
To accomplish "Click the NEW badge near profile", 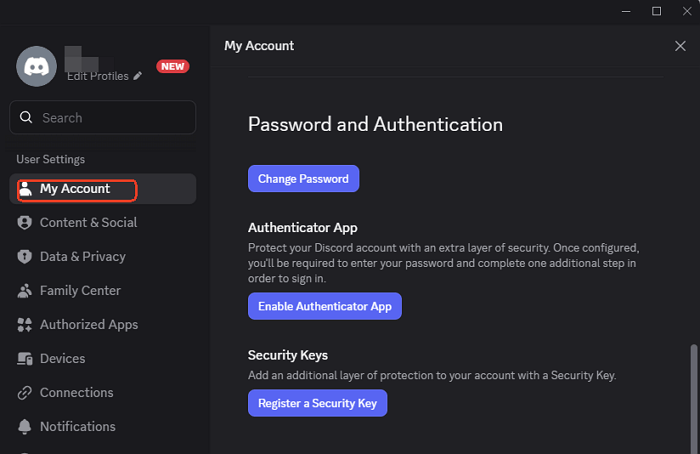I will point(173,67).
